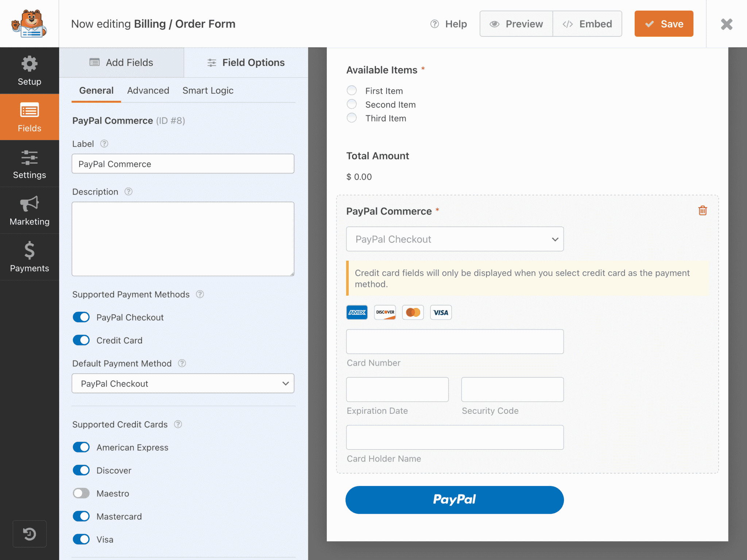Delete the PayPal Commerce field with the trash icon
This screenshot has height=560, width=747.
coord(703,210)
